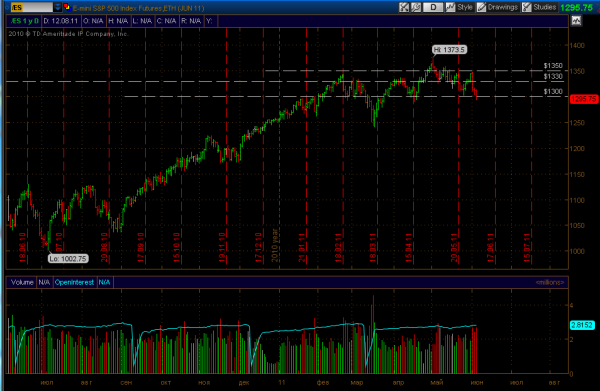Click the Lo: 1002.75 price bubble
The height and width of the screenshot is (391, 600).
point(68,259)
